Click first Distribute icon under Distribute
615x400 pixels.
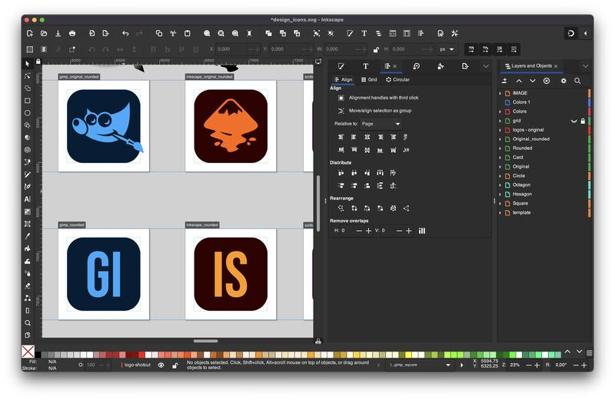[x=341, y=173]
